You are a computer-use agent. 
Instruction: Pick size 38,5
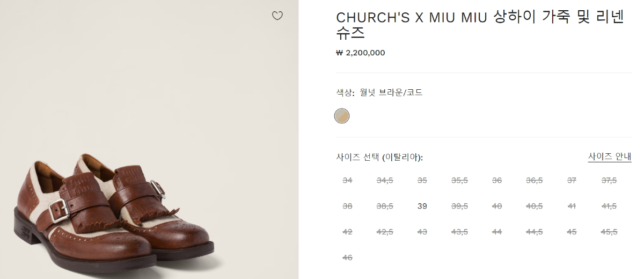(x=385, y=206)
